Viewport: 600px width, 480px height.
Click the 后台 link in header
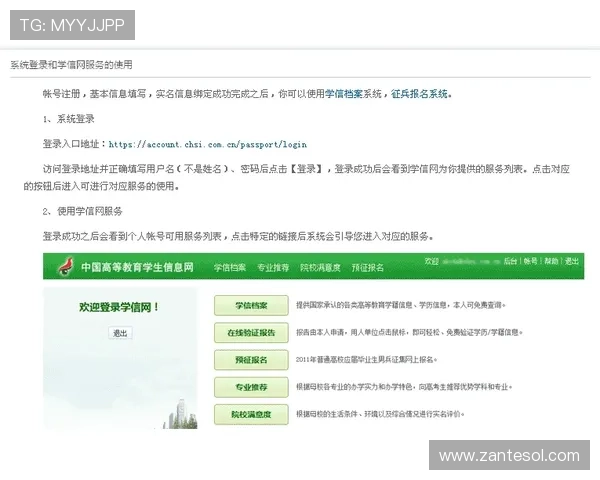pos(510,261)
